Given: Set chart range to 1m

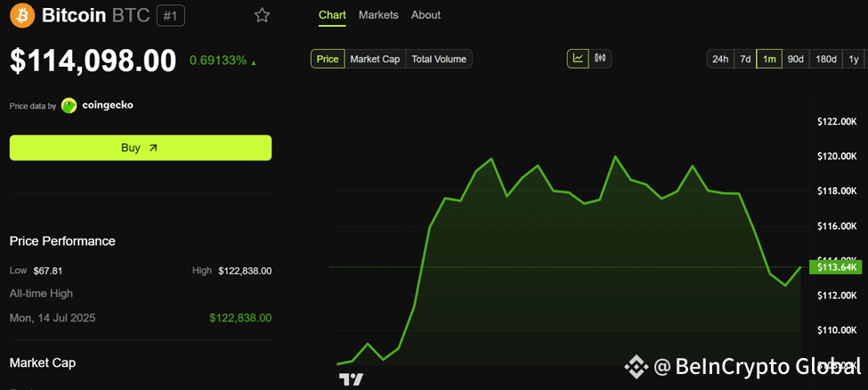Looking at the screenshot, I should pyautogui.click(x=769, y=59).
